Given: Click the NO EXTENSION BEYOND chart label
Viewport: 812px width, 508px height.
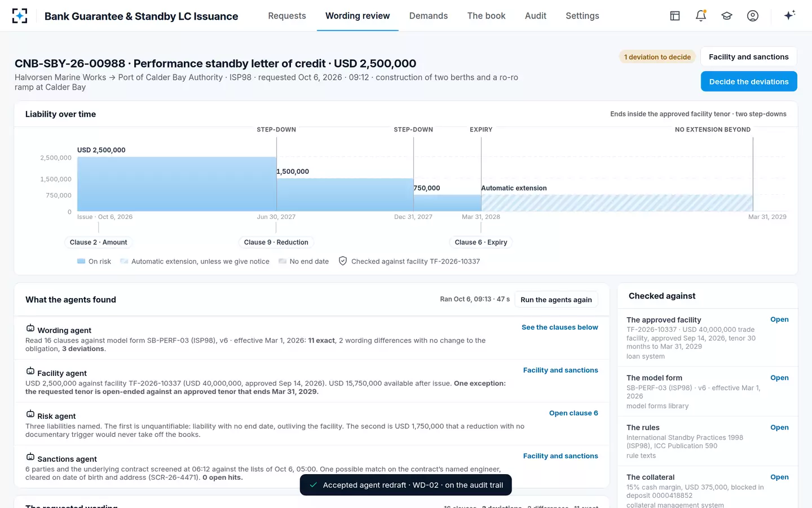Looking at the screenshot, I should coord(713,130).
